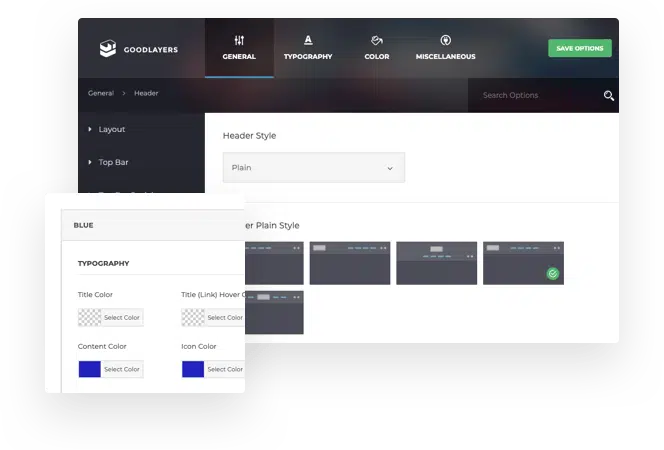
Task: Select the second header plain style thumbnail
Action: 349,263
